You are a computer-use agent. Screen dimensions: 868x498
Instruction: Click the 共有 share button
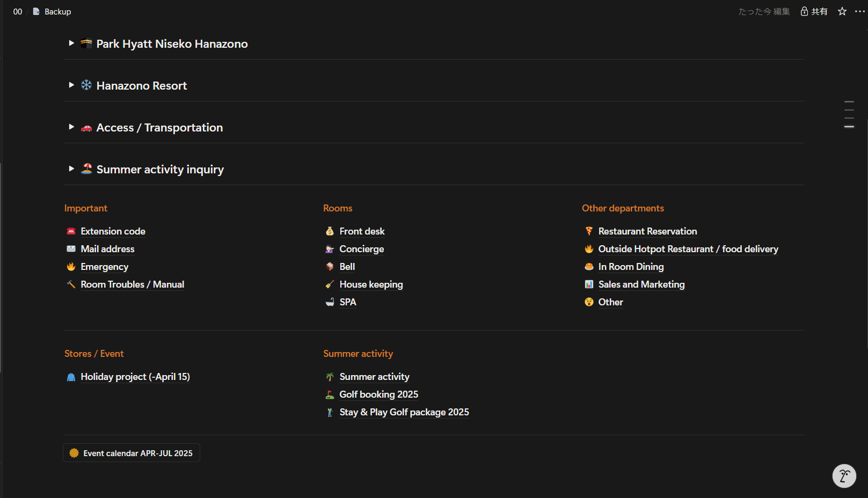pyautogui.click(x=814, y=11)
